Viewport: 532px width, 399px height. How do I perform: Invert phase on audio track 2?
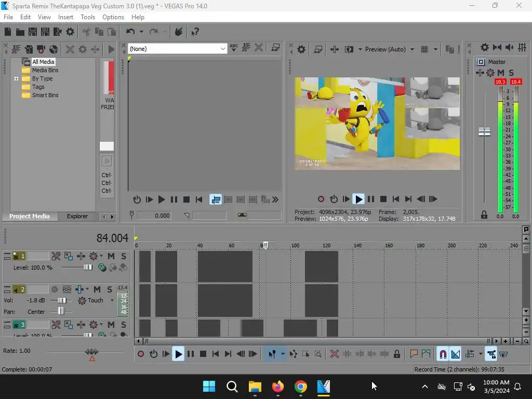coord(67,289)
